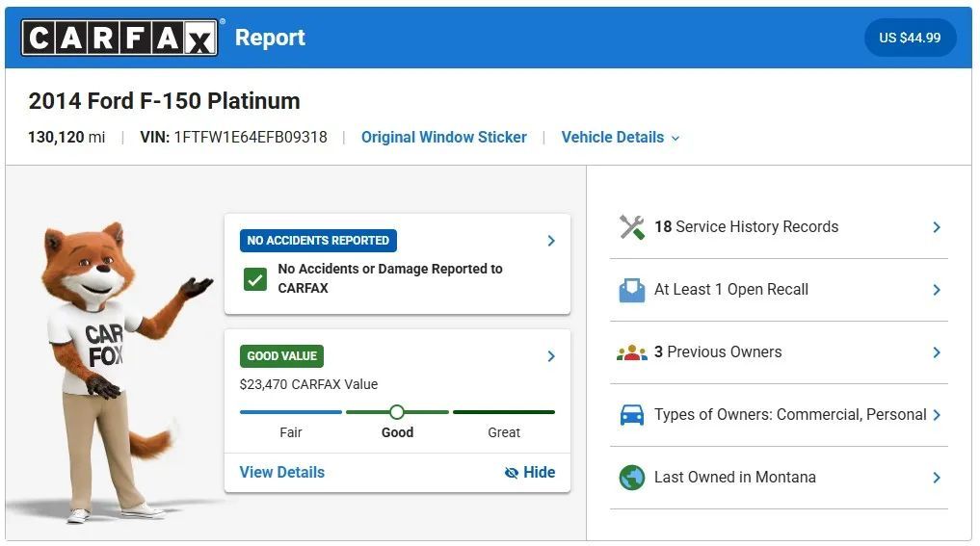Viewport: 980px width, 546px height.
Task: Click the GOOD VALUE green badge
Action: click(x=282, y=356)
